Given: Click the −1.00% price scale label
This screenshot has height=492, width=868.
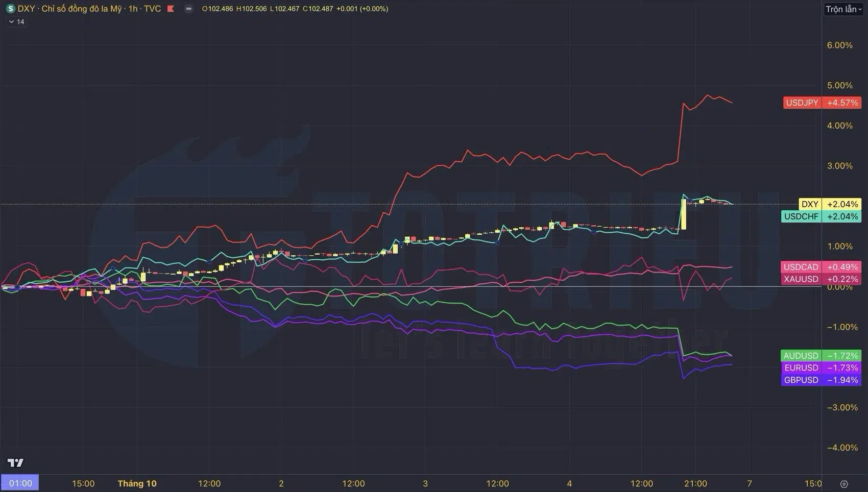Looking at the screenshot, I should [x=842, y=327].
